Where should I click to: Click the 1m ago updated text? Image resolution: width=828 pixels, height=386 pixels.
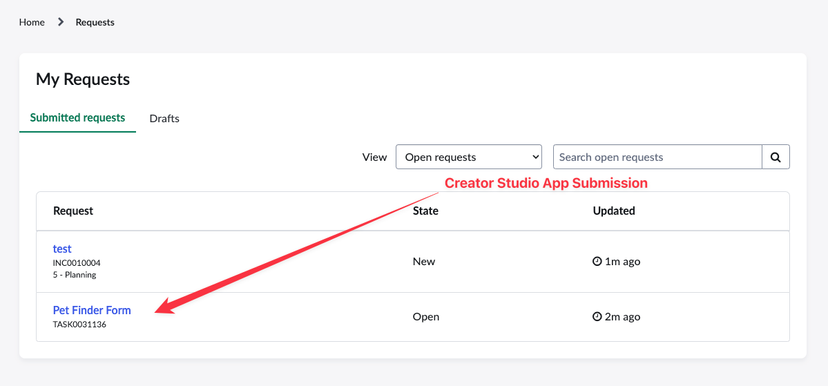click(x=623, y=261)
